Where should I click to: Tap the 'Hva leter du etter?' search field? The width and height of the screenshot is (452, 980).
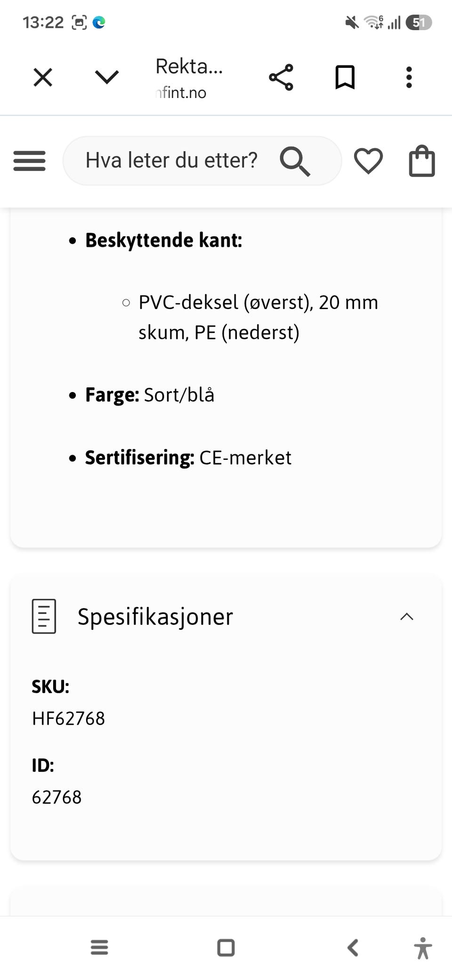coord(202,161)
